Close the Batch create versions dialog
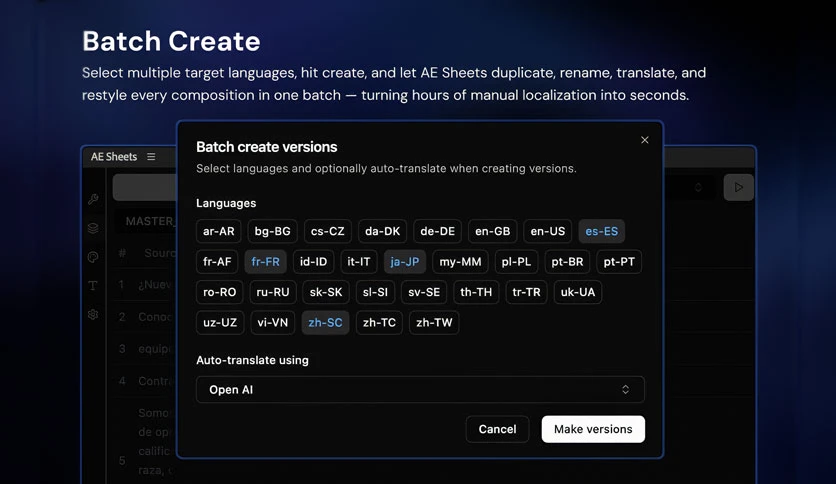 click(x=645, y=140)
